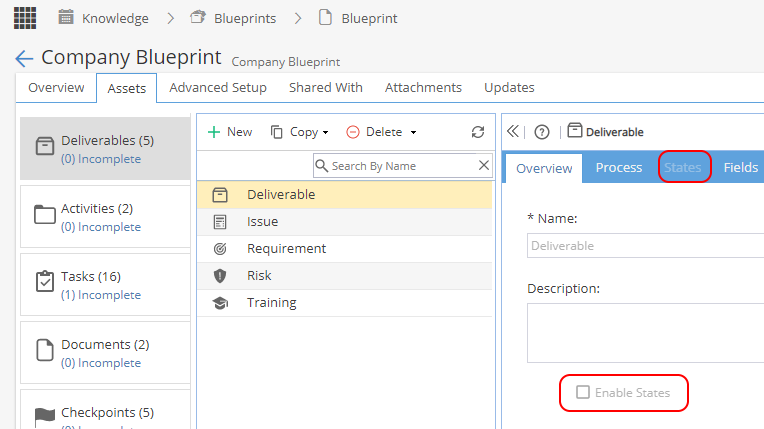764x429 pixels.
Task: Switch to the Process tab
Action: tap(619, 168)
